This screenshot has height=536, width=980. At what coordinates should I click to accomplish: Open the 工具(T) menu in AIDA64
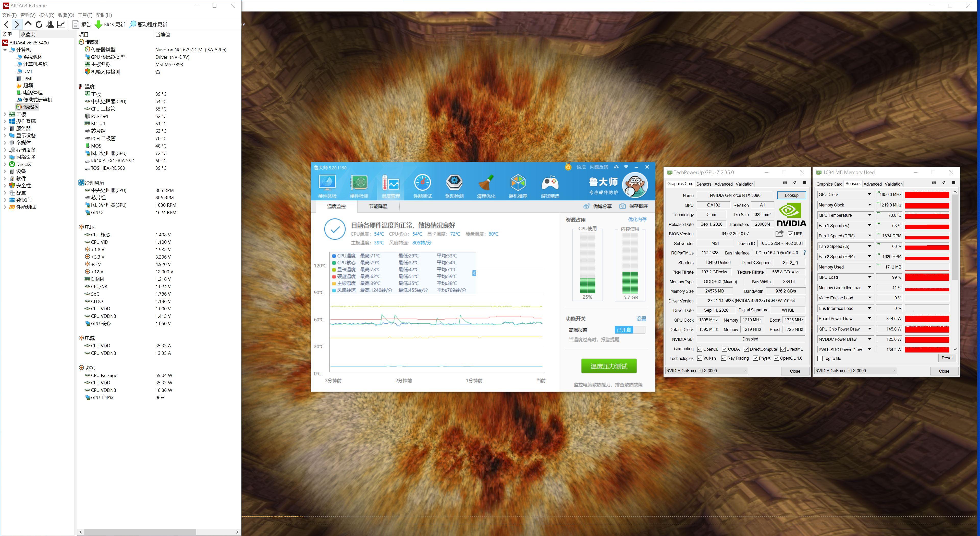pyautogui.click(x=85, y=15)
